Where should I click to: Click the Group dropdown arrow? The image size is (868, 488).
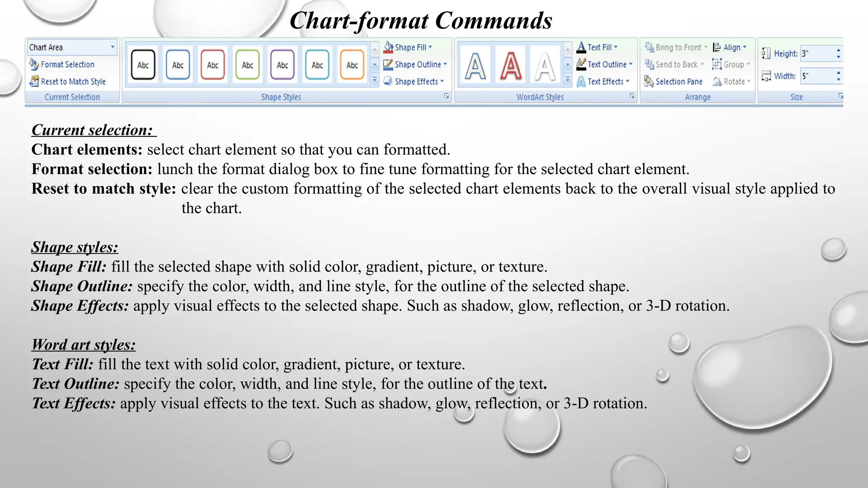748,64
